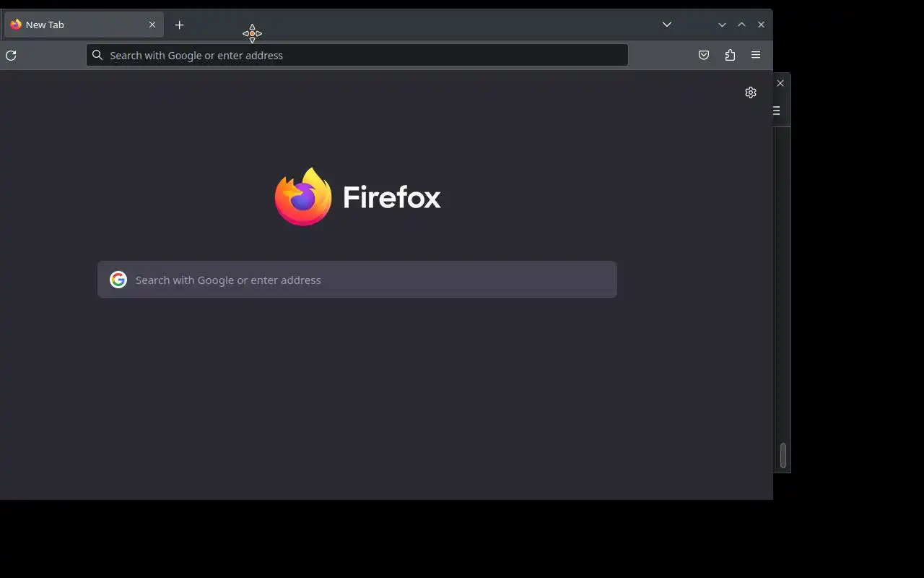
Task: Reload the current page
Action: (11, 56)
